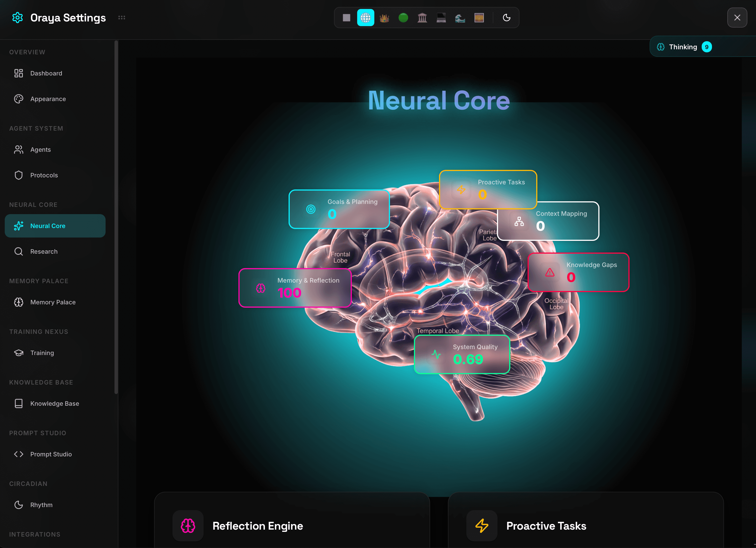The width and height of the screenshot is (756, 548).
Task: Activate the wave theme
Action: (x=460, y=18)
